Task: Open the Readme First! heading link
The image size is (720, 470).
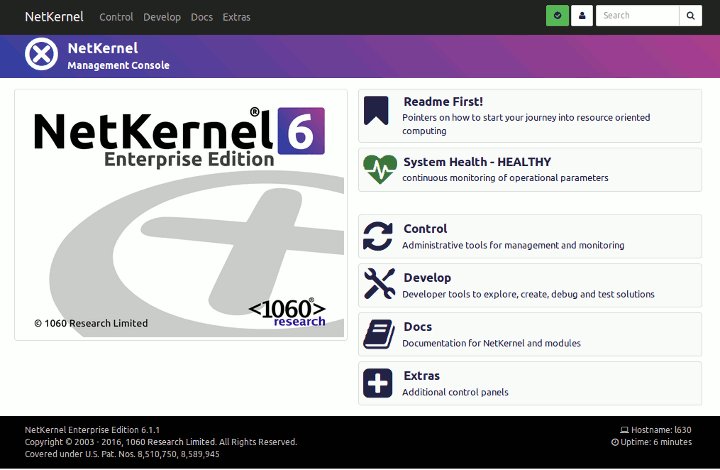Action: pyautogui.click(x=443, y=101)
